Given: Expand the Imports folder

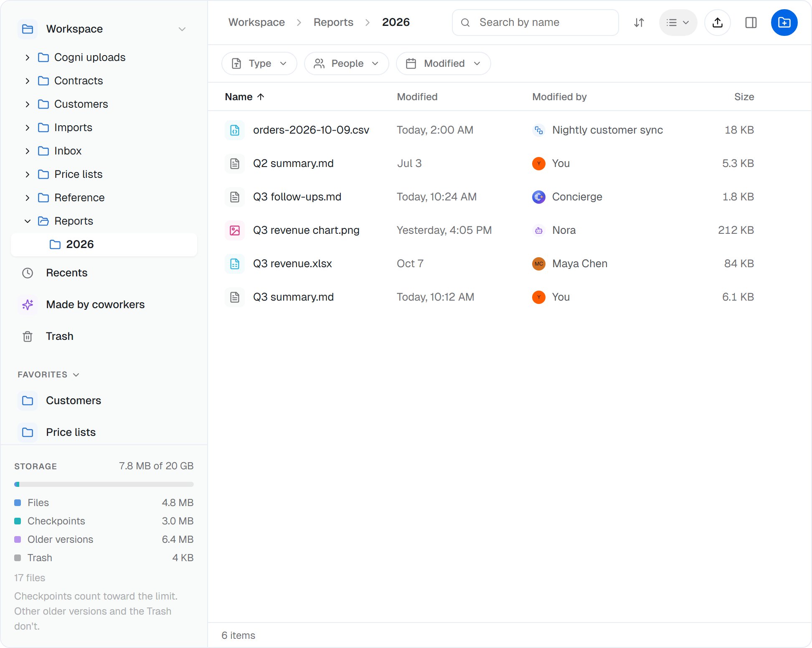Looking at the screenshot, I should [28, 128].
